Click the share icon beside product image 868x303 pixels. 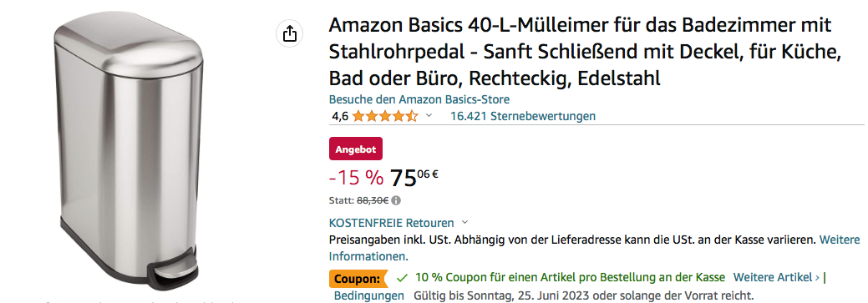pyautogui.click(x=290, y=34)
